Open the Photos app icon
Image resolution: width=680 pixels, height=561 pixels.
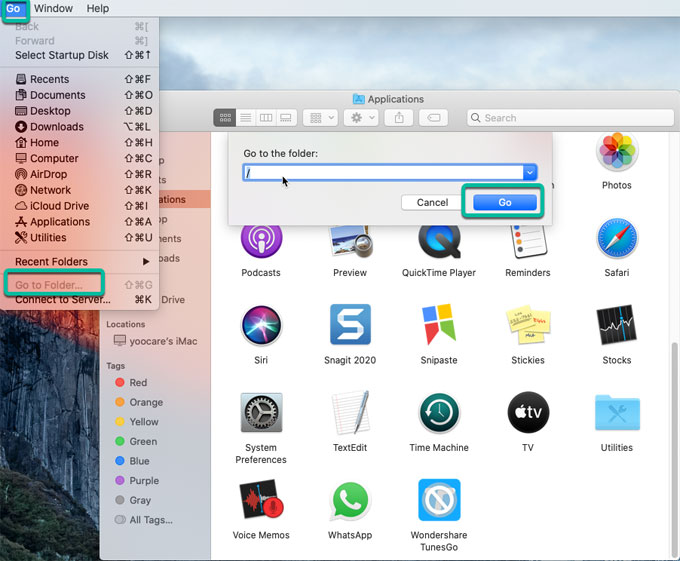pos(617,153)
